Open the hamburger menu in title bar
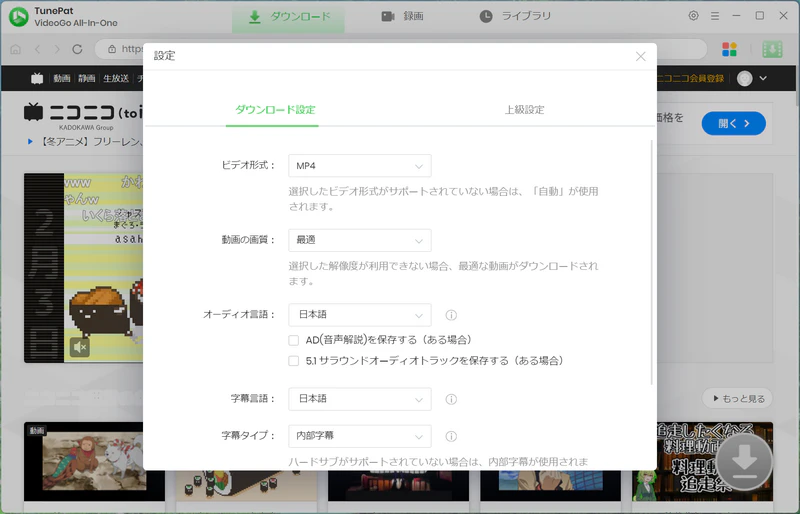This screenshot has height=514, width=800. [x=715, y=16]
